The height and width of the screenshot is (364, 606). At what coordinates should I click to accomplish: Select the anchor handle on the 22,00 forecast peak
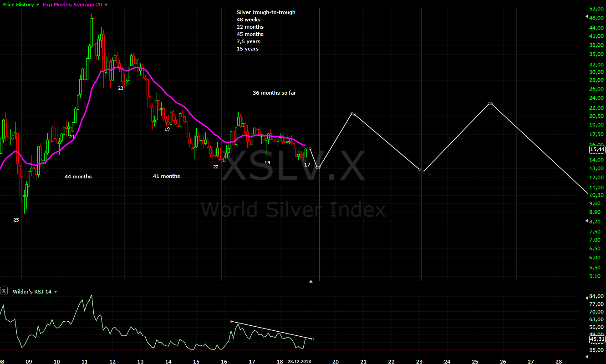tap(353, 114)
